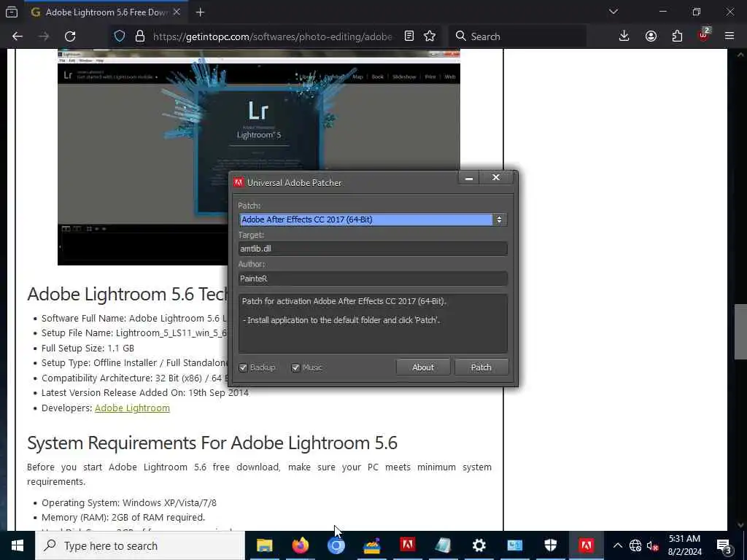Open the notepad taskbar icon
The height and width of the screenshot is (560, 747).
(x=443, y=545)
